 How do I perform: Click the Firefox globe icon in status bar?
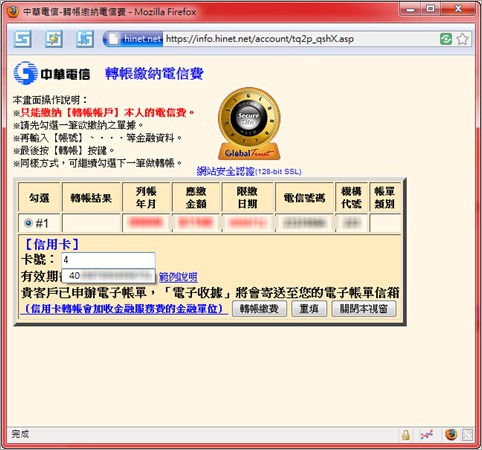tap(451, 435)
